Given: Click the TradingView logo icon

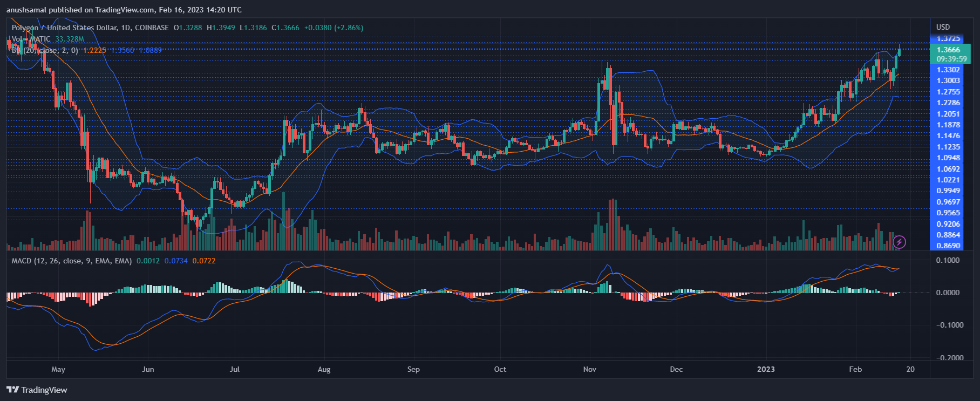Looking at the screenshot, I should pyautogui.click(x=13, y=390).
